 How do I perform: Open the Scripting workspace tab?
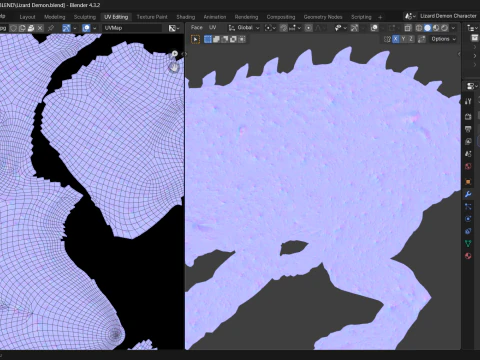(x=361, y=17)
